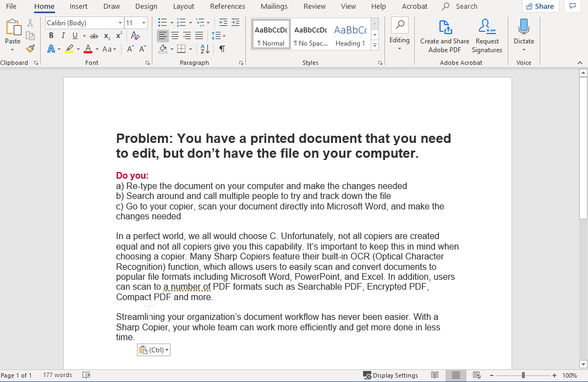Expand the Styles gallery with More arrow

(375, 46)
